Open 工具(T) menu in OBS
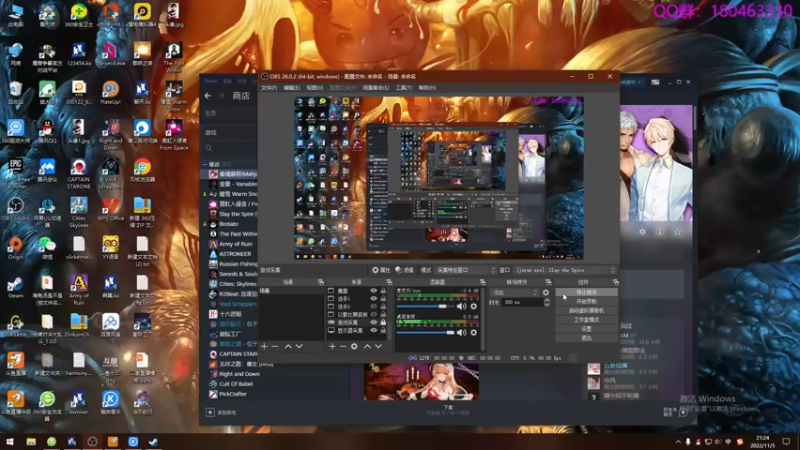The height and width of the screenshot is (450, 800). click(404, 88)
